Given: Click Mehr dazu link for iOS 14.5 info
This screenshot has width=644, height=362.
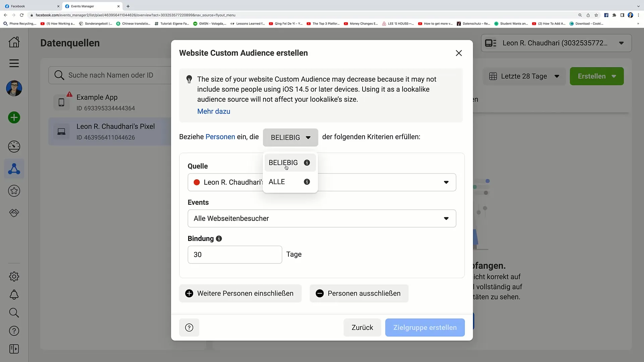Looking at the screenshot, I should [x=214, y=111].
